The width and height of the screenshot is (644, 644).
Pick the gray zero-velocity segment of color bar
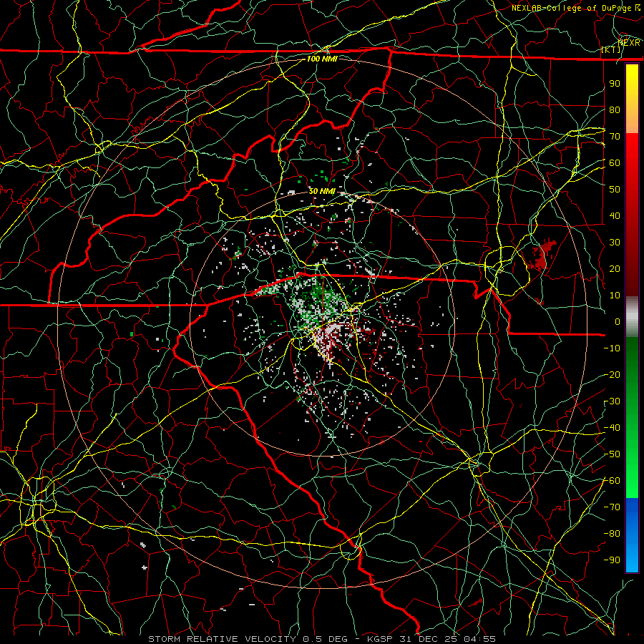pos(632,317)
